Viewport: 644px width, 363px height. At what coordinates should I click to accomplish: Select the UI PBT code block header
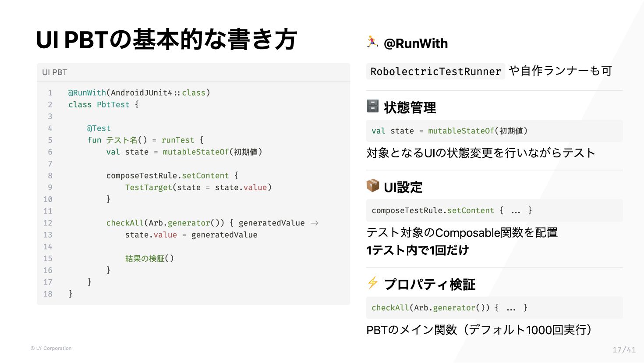[193, 72]
